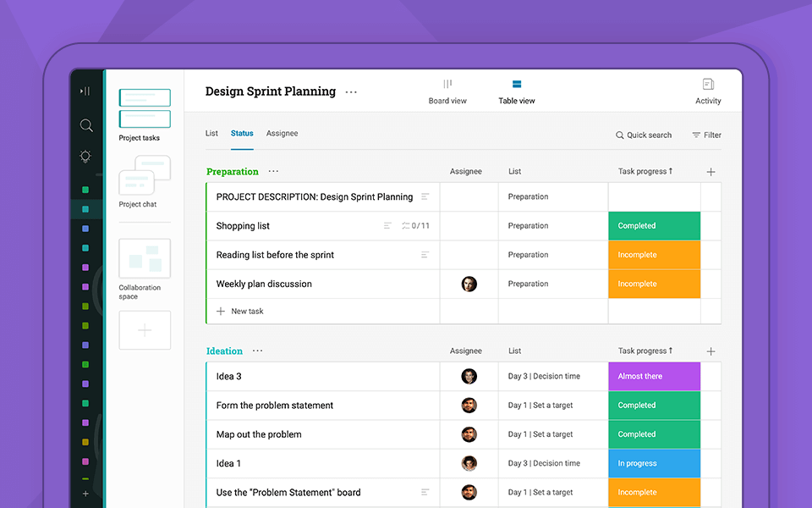Viewport: 812px width, 508px height.
Task: Change In progress status of Idea 1
Action: [654, 463]
